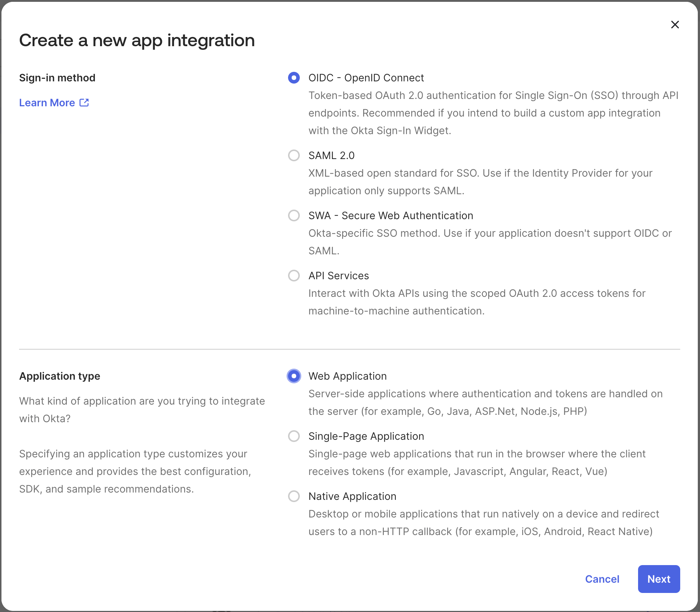Click the Create a new app integration title
Viewport: 700px width, 612px height.
tap(137, 40)
